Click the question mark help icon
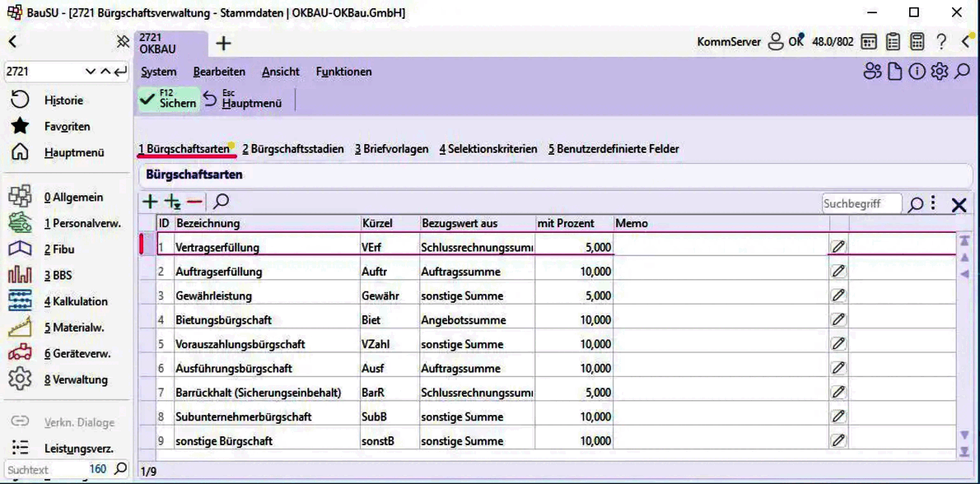This screenshot has height=484, width=980. point(941,42)
